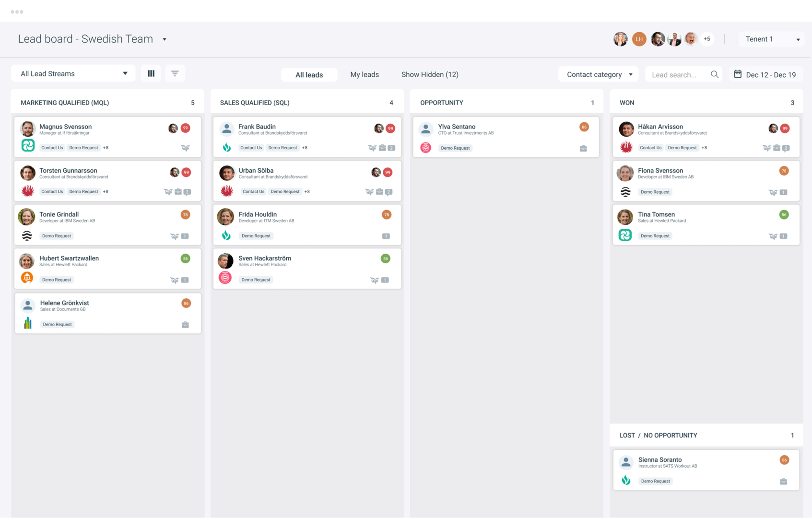Expand the Lead board title dropdown arrow
The image size is (812, 518).
165,39
